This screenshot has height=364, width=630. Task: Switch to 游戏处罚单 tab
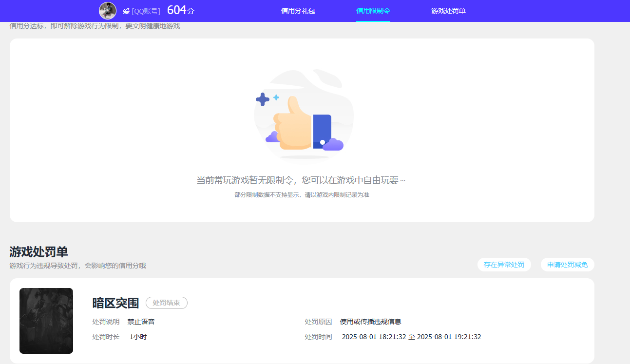click(x=448, y=11)
